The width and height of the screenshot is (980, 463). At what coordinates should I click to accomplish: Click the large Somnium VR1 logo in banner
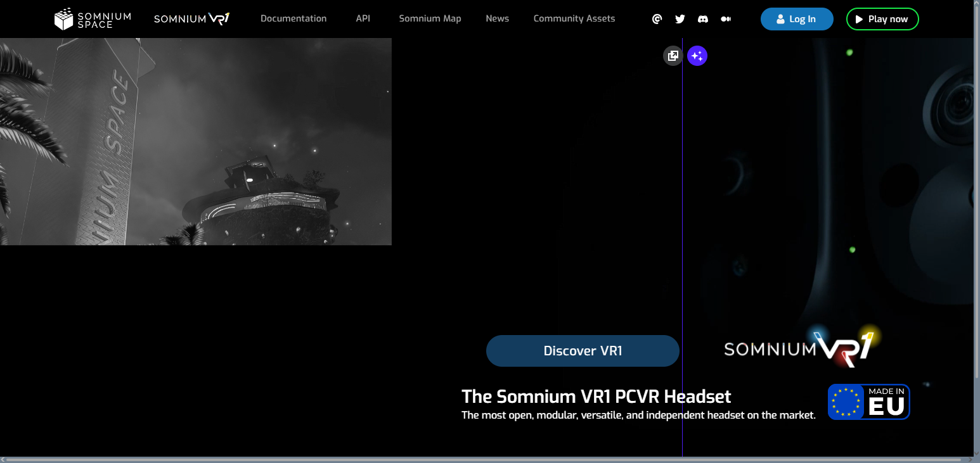click(x=803, y=346)
